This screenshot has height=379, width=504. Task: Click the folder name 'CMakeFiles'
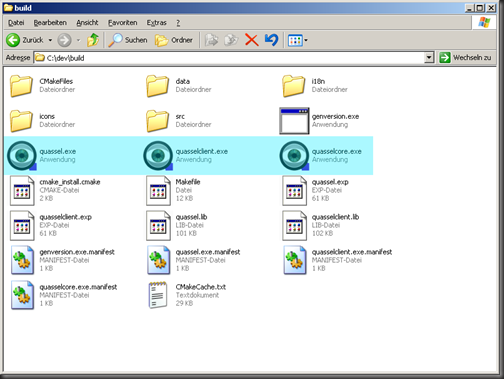(56, 81)
